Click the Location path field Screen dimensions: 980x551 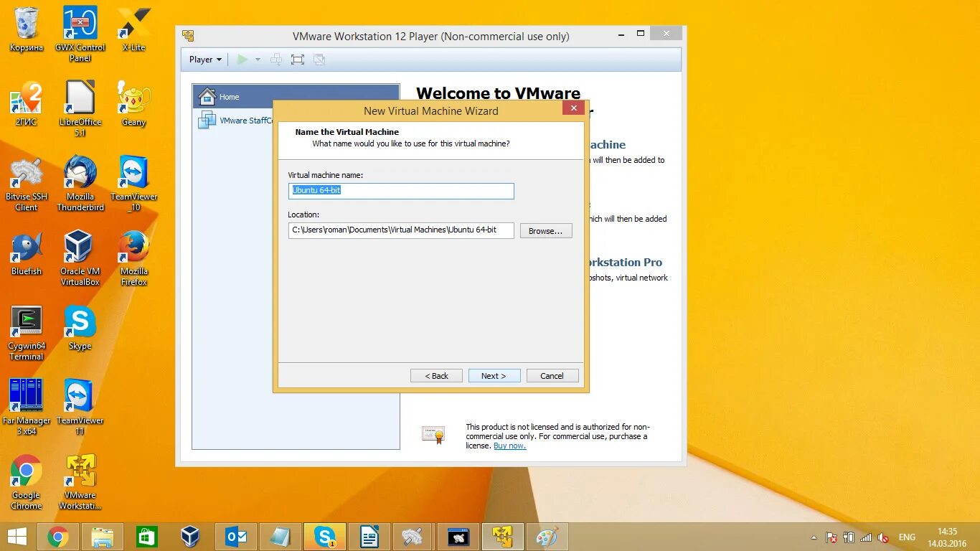[x=401, y=230]
